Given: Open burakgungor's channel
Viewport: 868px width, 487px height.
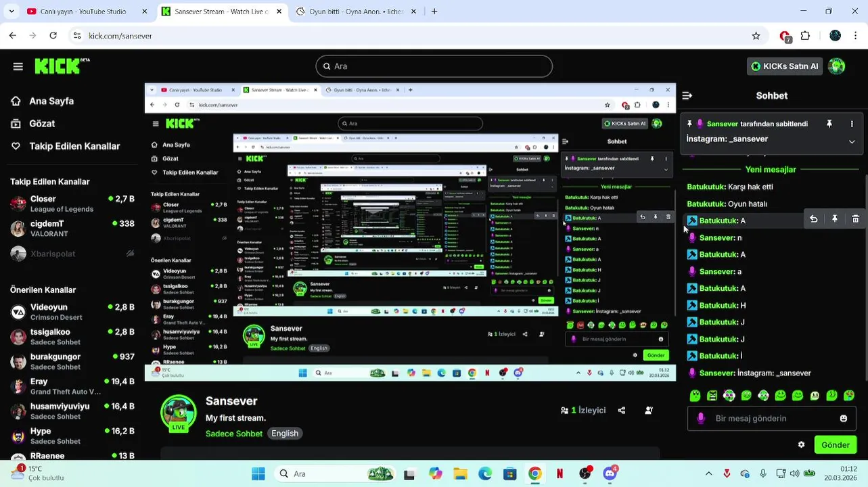Looking at the screenshot, I should pos(72,361).
